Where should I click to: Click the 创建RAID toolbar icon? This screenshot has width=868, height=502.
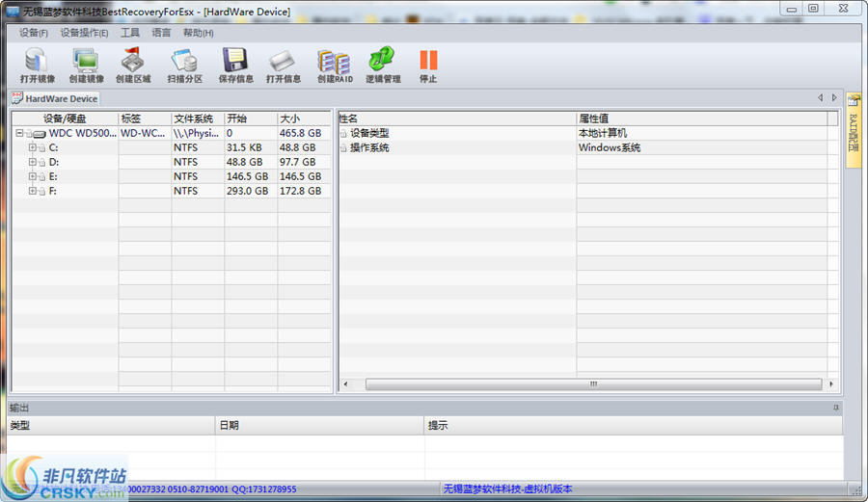coord(335,66)
